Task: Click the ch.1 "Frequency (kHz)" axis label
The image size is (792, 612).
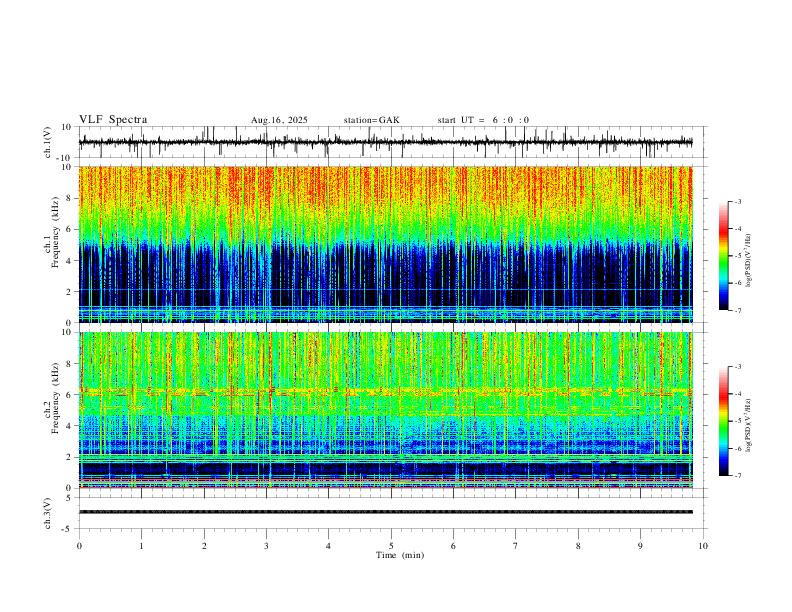Action: point(56,233)
